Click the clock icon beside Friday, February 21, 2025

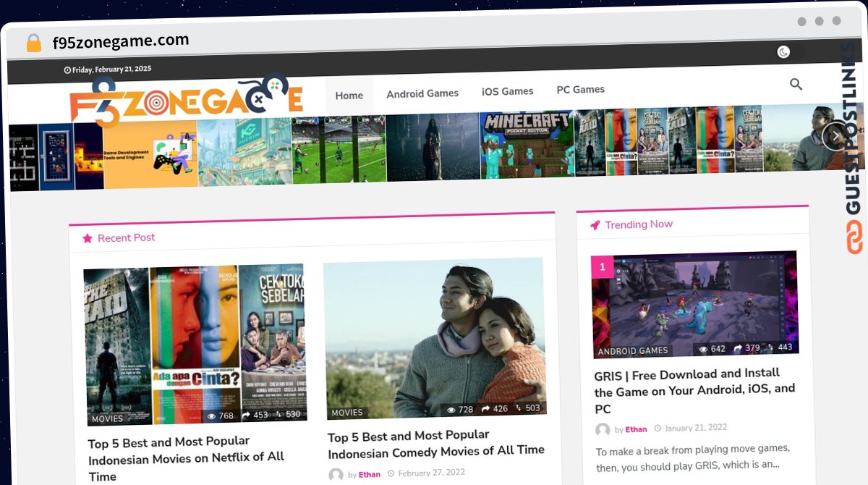click(67, 70)
